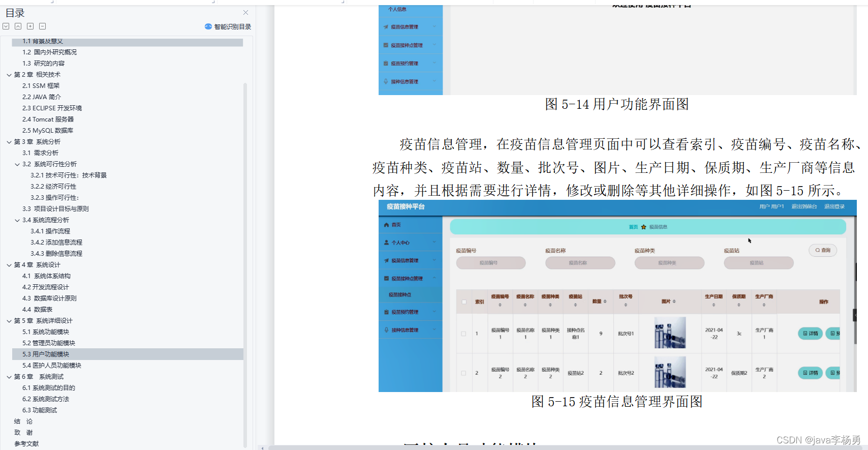The height and width of the screenshot is (450, 868).
Task: Go to 6.2 系统测试方法
Action: click(46, 399)
